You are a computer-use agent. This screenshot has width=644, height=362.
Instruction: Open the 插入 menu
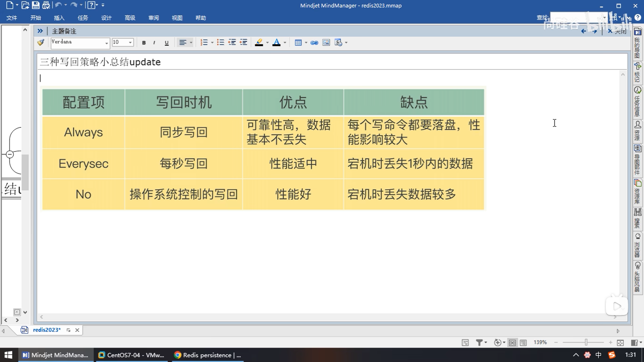(x=59, y=18)
